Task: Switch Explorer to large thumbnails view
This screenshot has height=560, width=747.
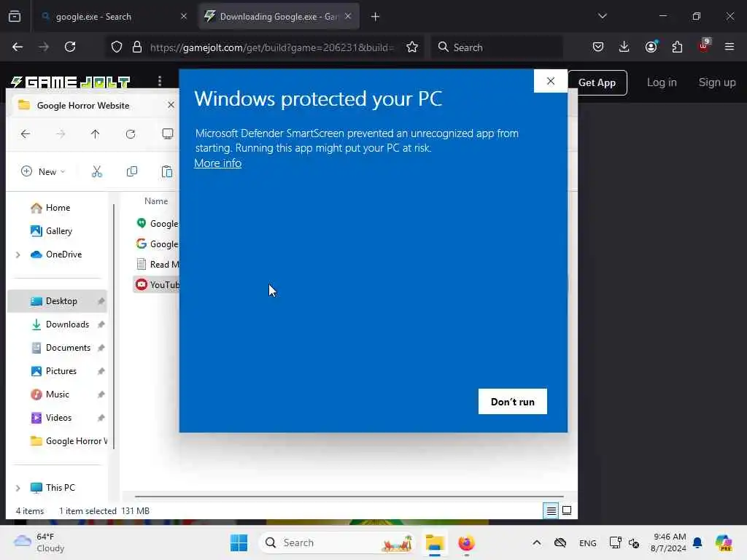Action: (x=567, y=510)
